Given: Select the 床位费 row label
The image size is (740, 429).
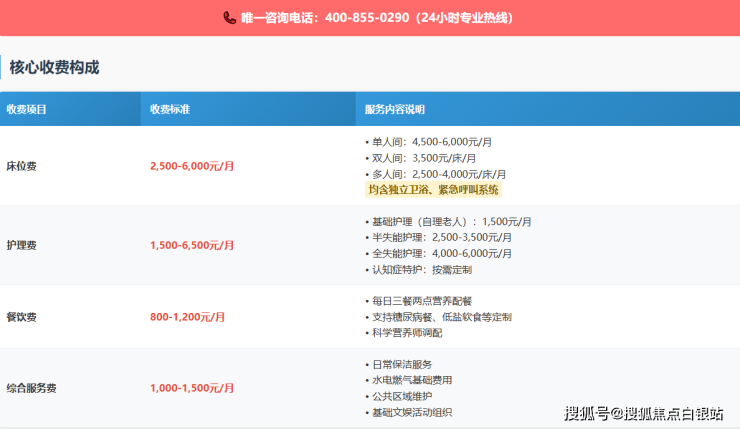Looking at the screenshot, I should tap(21, 166).
